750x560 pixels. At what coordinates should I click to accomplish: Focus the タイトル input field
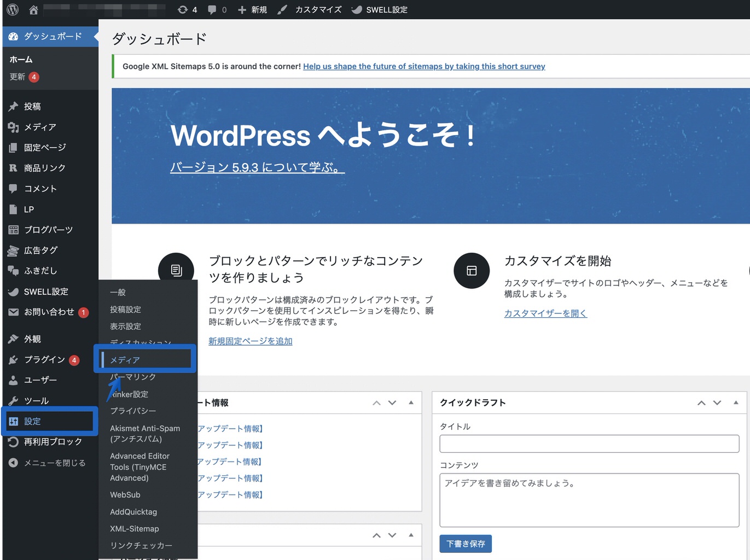click(x=589, y=444)
